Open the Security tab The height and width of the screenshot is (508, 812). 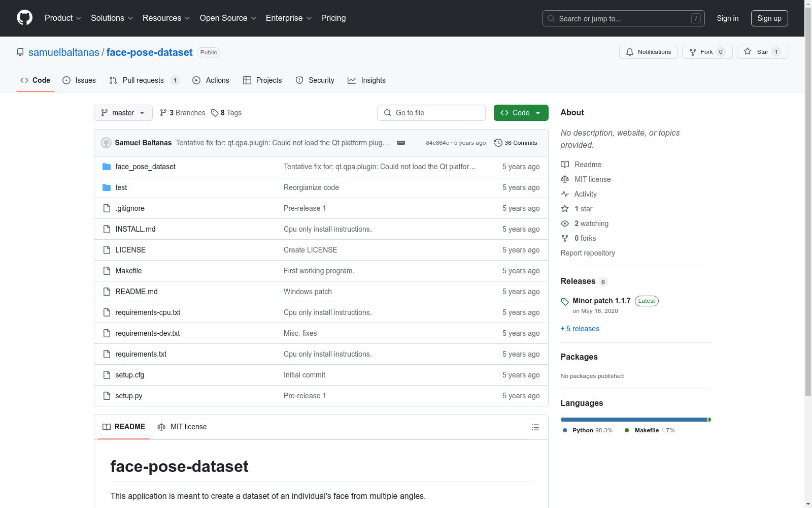click(x=315, y=80)
